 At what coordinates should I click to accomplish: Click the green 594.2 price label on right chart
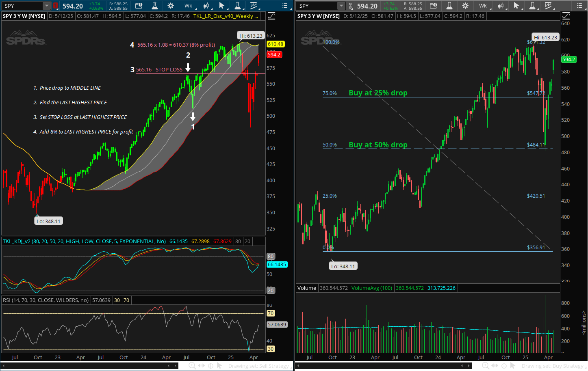point(569,59)
